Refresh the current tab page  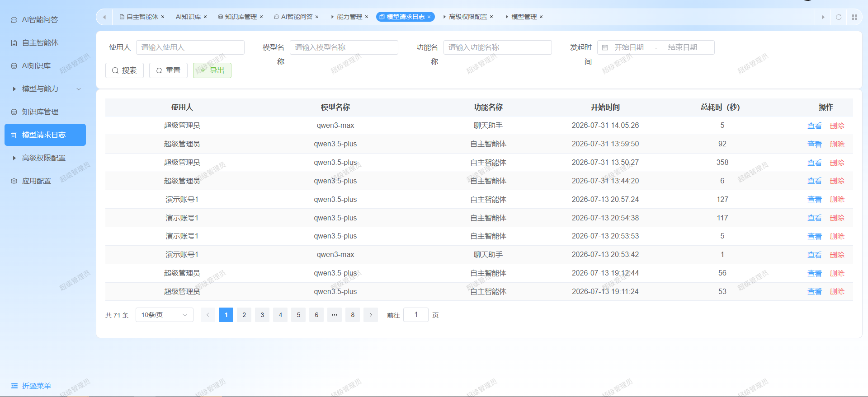tap(839, 17)
